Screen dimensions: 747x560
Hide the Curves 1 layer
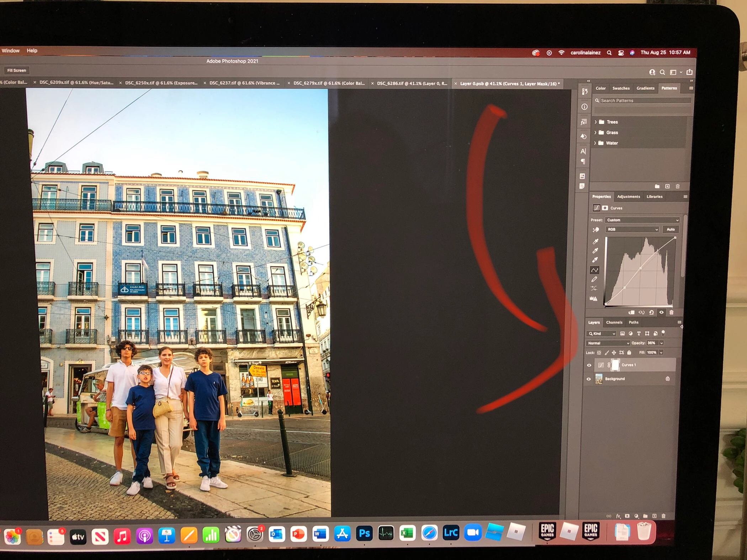click(589, 365)
